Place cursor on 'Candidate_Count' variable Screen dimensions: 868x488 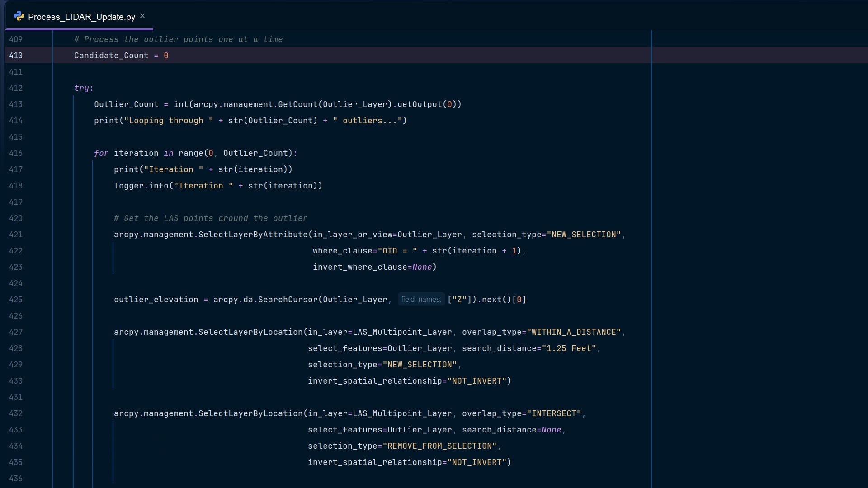pos(111,56)
